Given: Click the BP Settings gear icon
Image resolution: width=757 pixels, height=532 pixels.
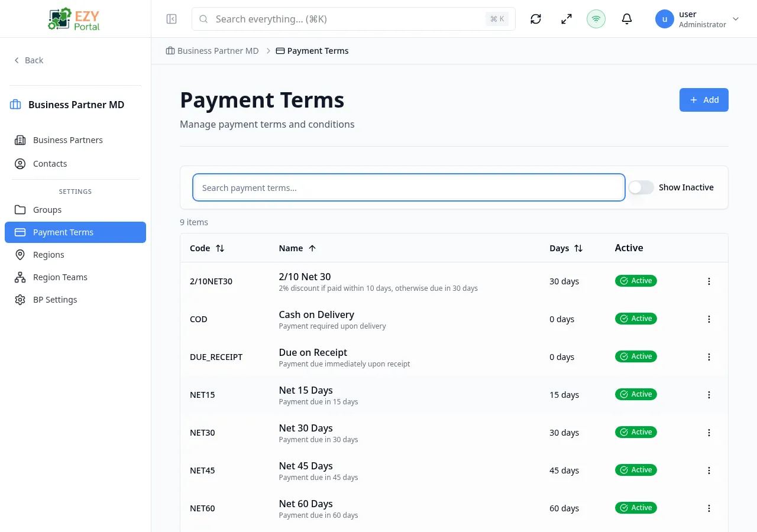Looking at the screenshot, I should click(21, 300).
